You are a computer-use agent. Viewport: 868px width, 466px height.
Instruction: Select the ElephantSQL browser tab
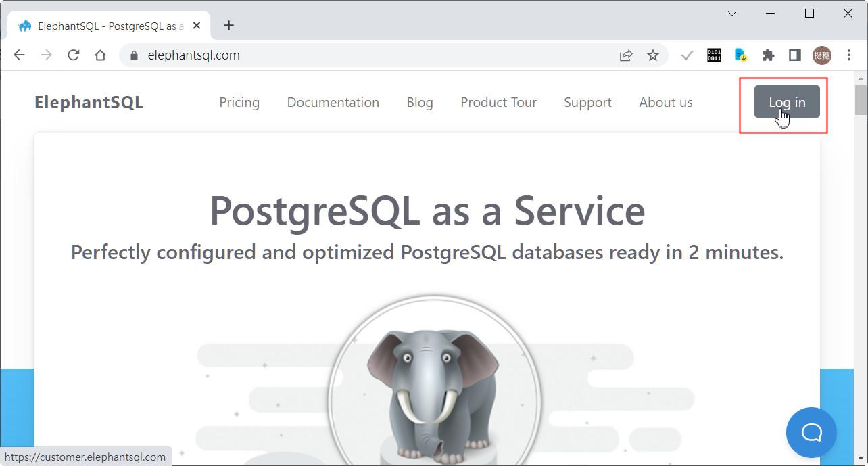pos(108,26)
